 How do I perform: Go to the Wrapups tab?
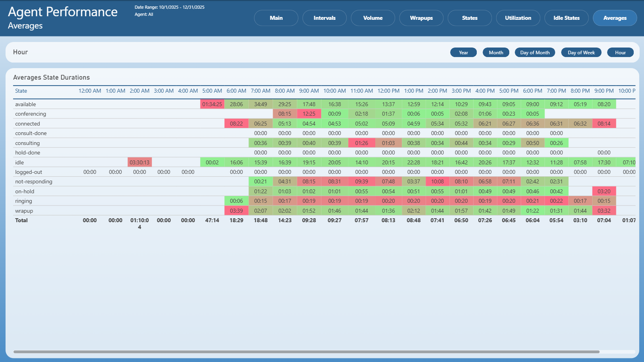(x=421, y=18)
